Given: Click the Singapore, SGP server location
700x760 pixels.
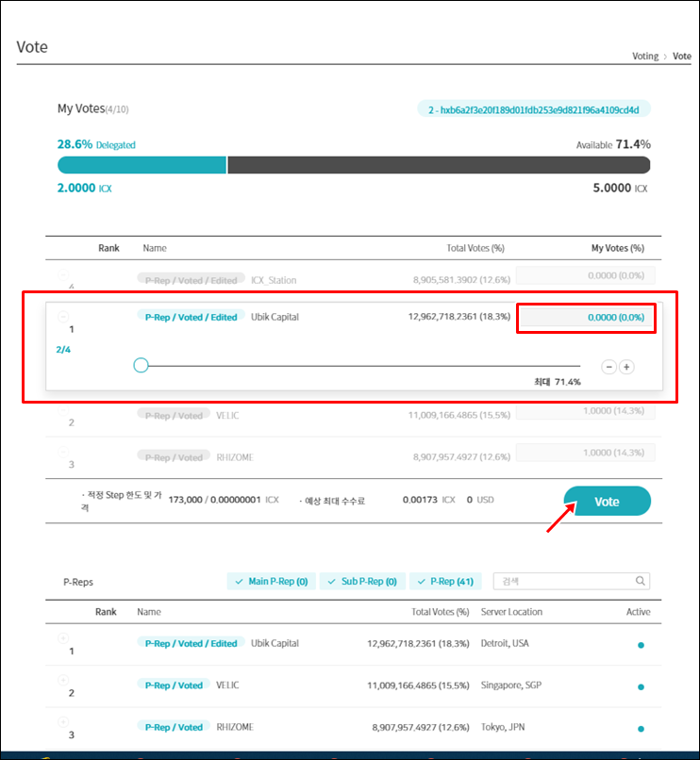Looking at the screenshot, I should pos(510,685).
